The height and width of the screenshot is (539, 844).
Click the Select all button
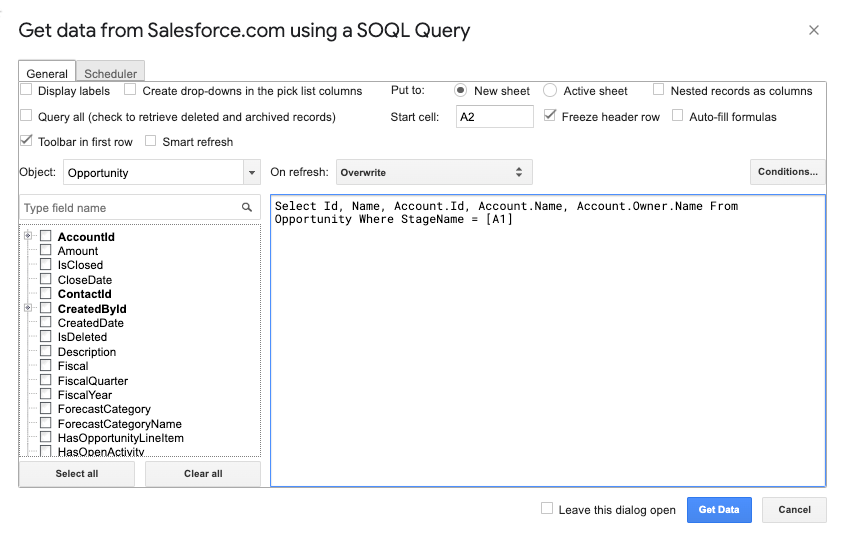click(77, 473)
